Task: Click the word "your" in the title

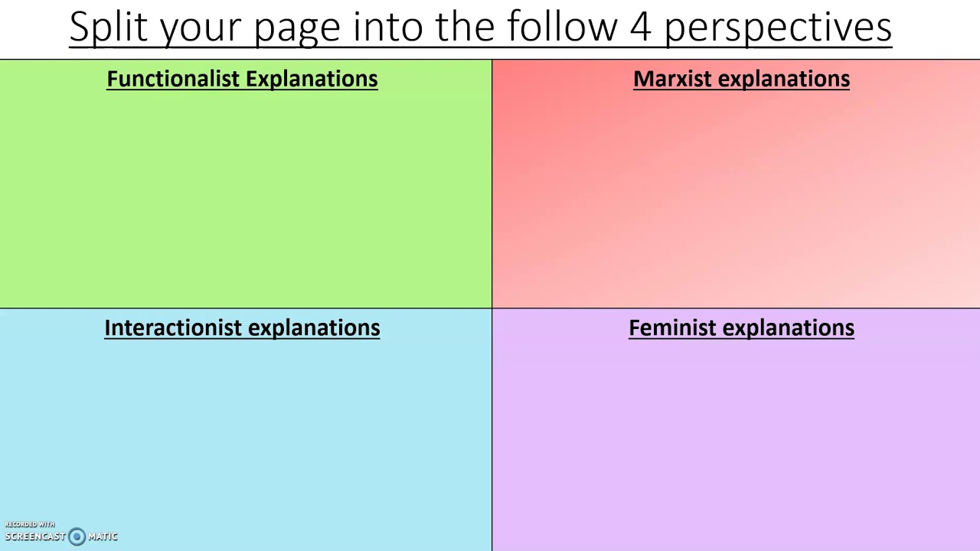Action: point(201,28)
